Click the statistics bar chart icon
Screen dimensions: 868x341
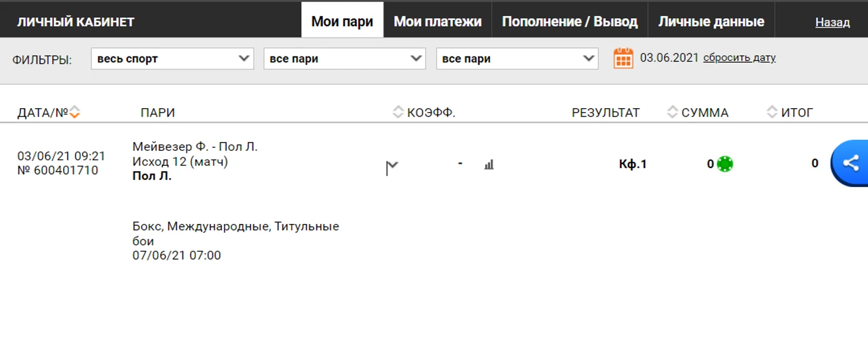click(489, 165)
